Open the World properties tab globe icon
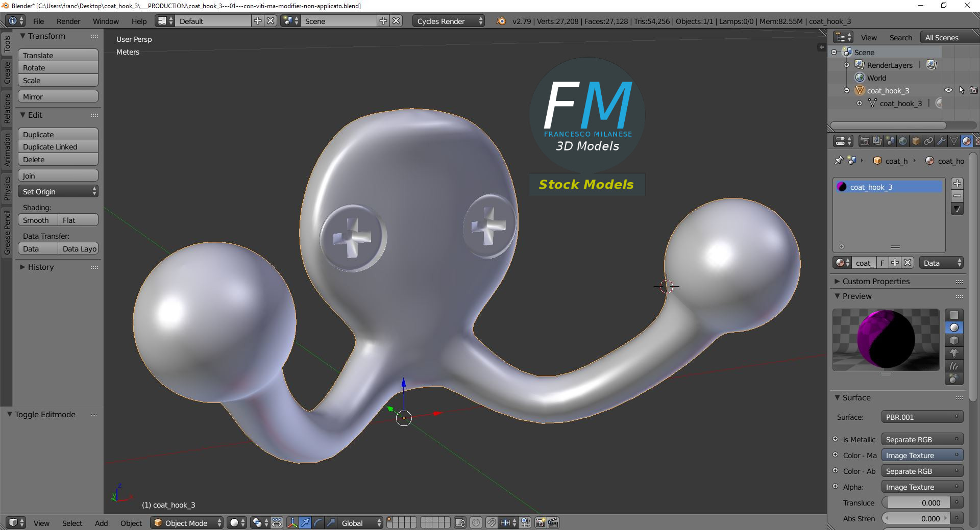980x530 pixels. (903, 141)
